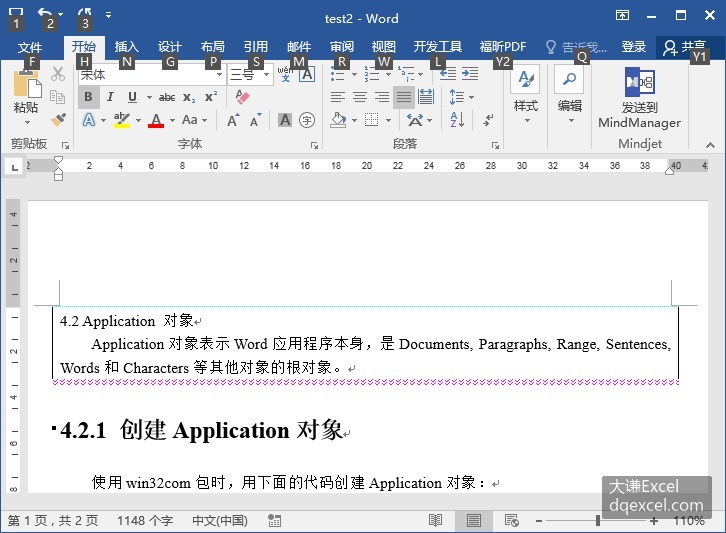This screenshot has height=533, width=726.
Task: Click the zoom level 110%
Action: point(688,520)
